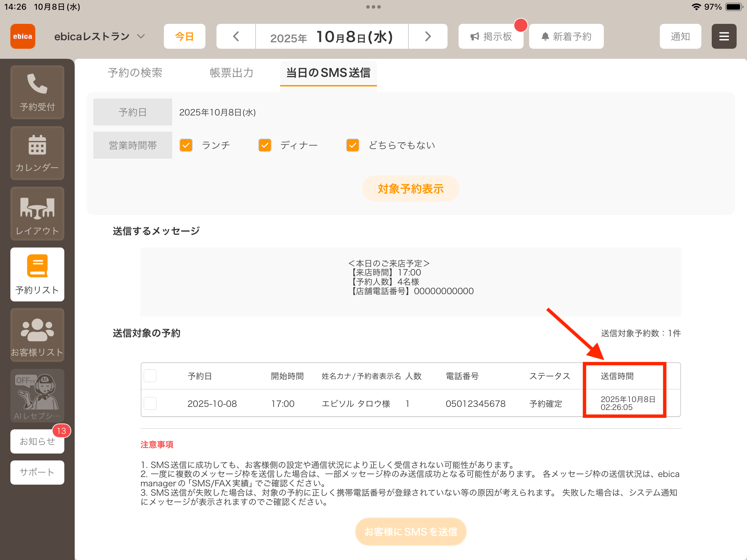Click the message preview box
This screenshot has height=560, width=747.
pyautogui.click(x=411, y=282)
